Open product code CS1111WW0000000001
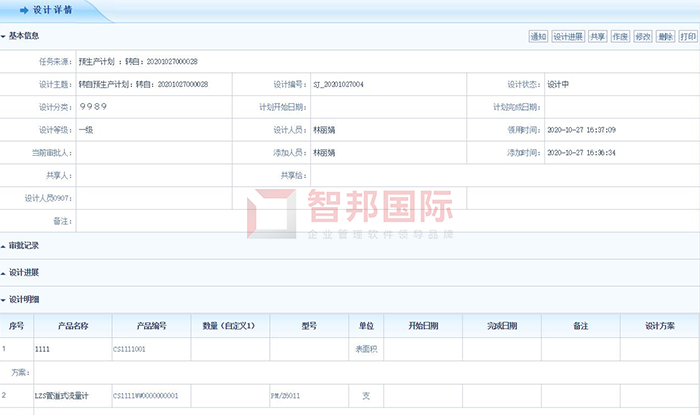Viewport: 700px width, 415px height. tap(146, 396)
